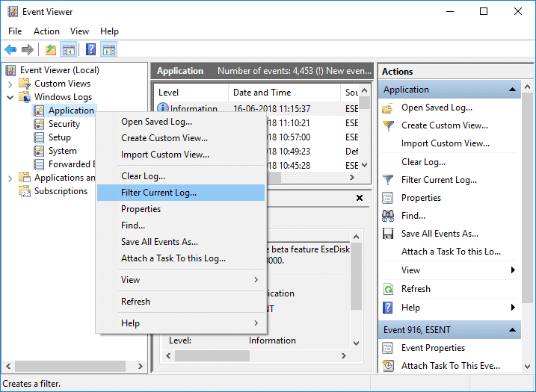Click the green Refresh icon in Actions

[388, 289]
